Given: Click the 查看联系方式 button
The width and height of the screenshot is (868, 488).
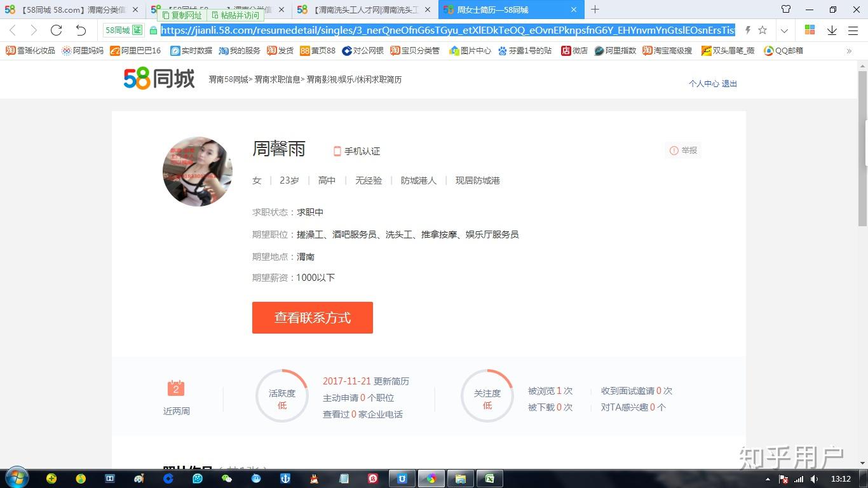Looking at the screenshot, I should point(313,318).
